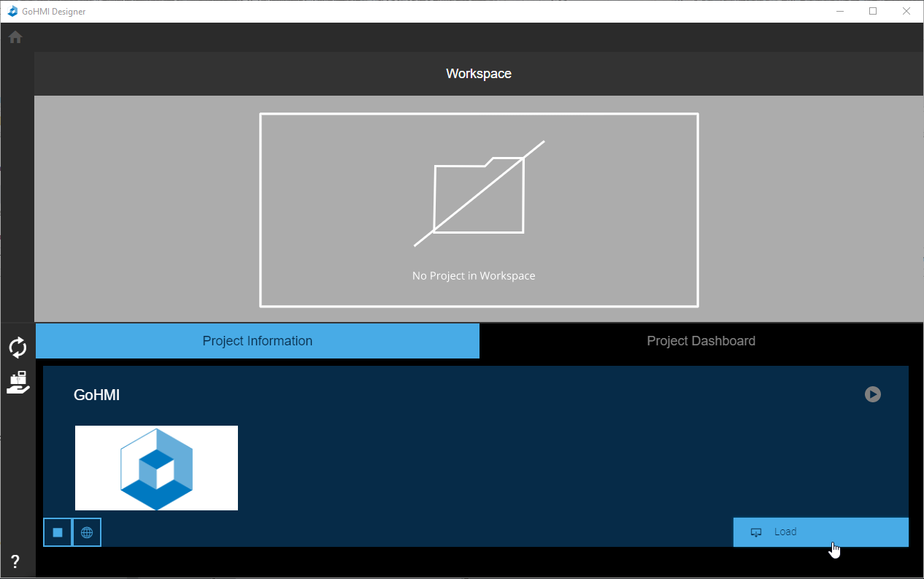Minimize the GoHMI Designer window
Image resolution: width=924 pixels, height=579 pixels.
point(840,11)
